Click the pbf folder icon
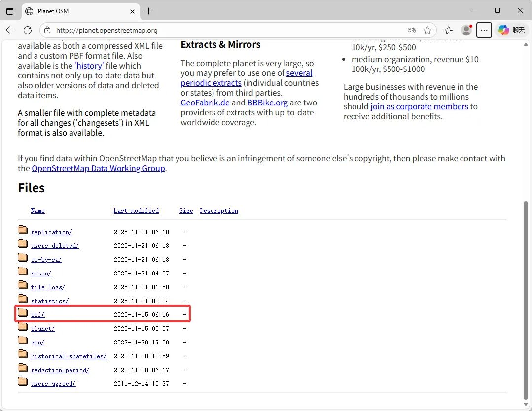The width and height of the screenshot is (532, 411). point(23,312)
